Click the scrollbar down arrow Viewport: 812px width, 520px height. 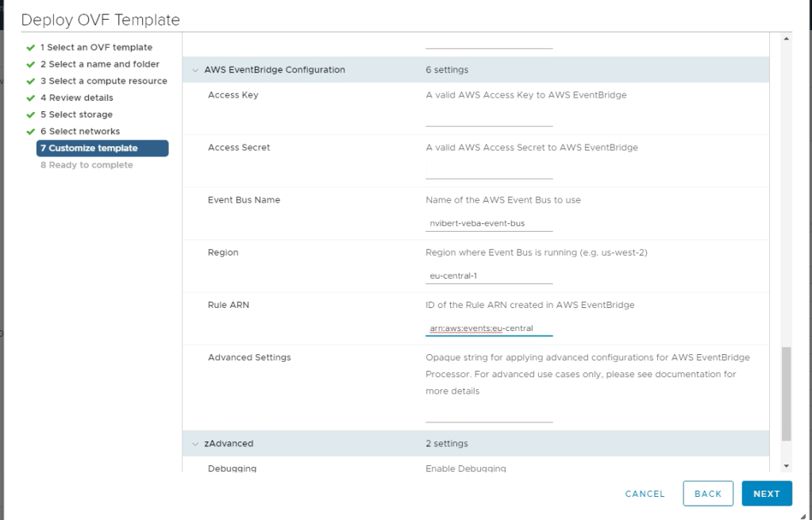tap(786, 466)
